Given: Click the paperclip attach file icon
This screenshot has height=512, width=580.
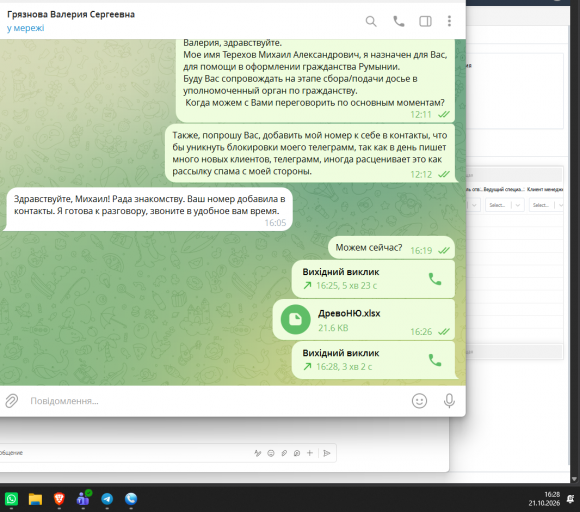Looking at the screenshot, I should pyautogui.click(x=11, y=401).
